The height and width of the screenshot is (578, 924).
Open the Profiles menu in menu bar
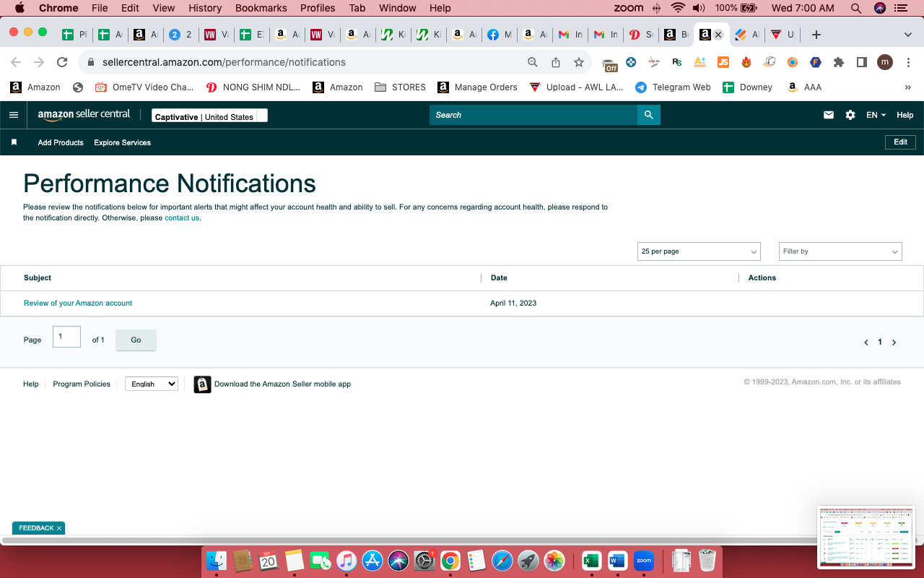(x=318, y=8)
